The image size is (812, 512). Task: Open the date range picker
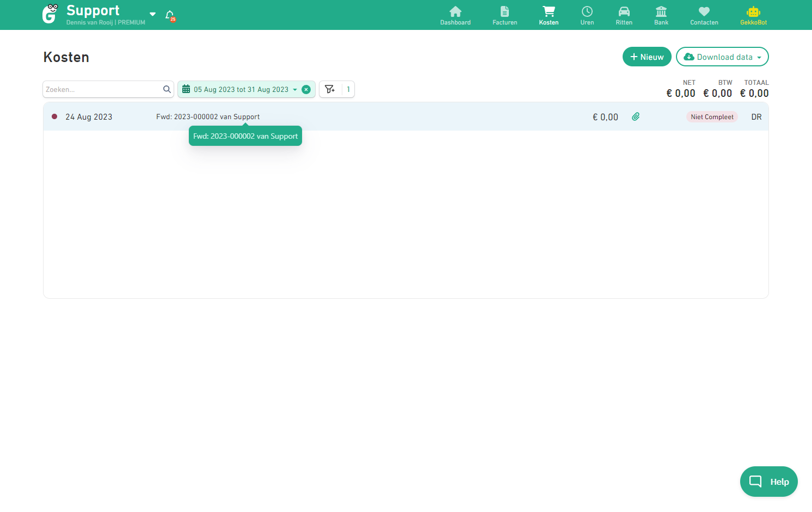[240, 89]
